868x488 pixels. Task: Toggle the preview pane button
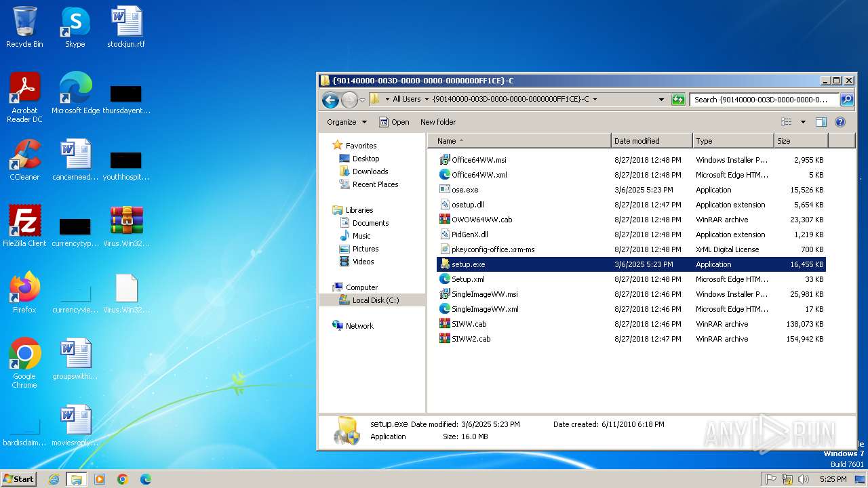(821, 122)
